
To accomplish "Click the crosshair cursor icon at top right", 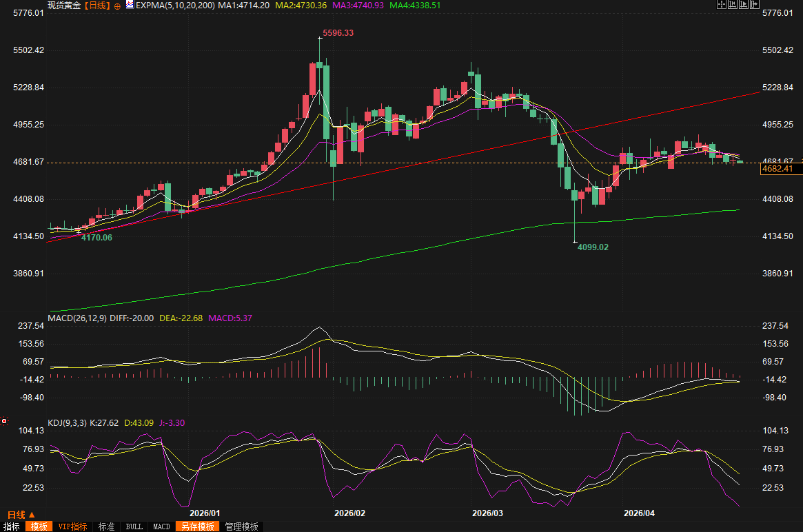I will (x=722, y=4).
